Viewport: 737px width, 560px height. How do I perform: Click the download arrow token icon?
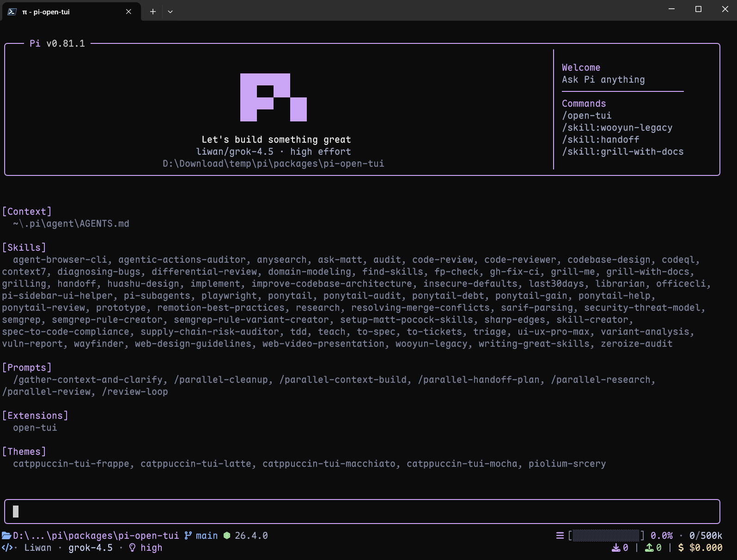pos(616,548)
